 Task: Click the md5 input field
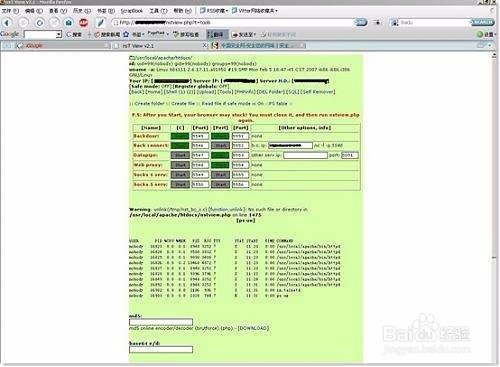point(161,322)
